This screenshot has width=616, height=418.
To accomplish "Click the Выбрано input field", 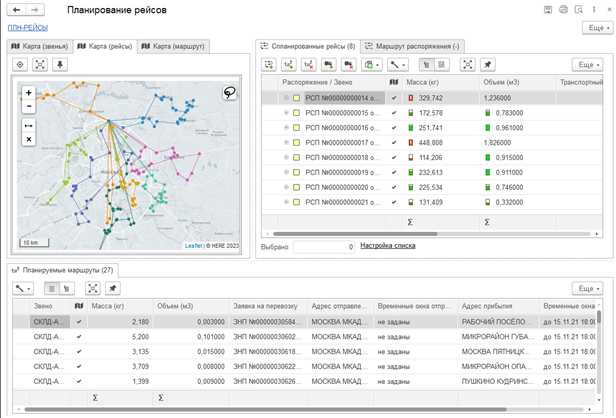I will pyautogui.click(x=325, y=246).
